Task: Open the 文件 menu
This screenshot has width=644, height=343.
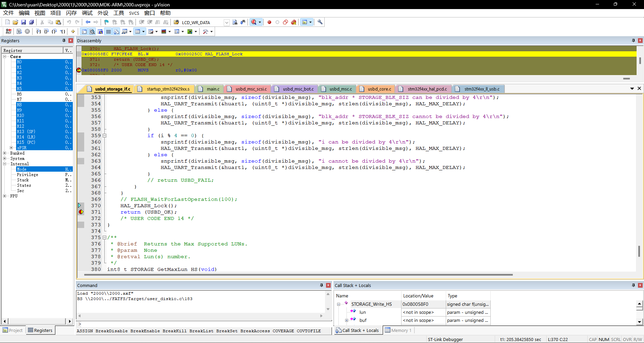Action: point(8,13)
